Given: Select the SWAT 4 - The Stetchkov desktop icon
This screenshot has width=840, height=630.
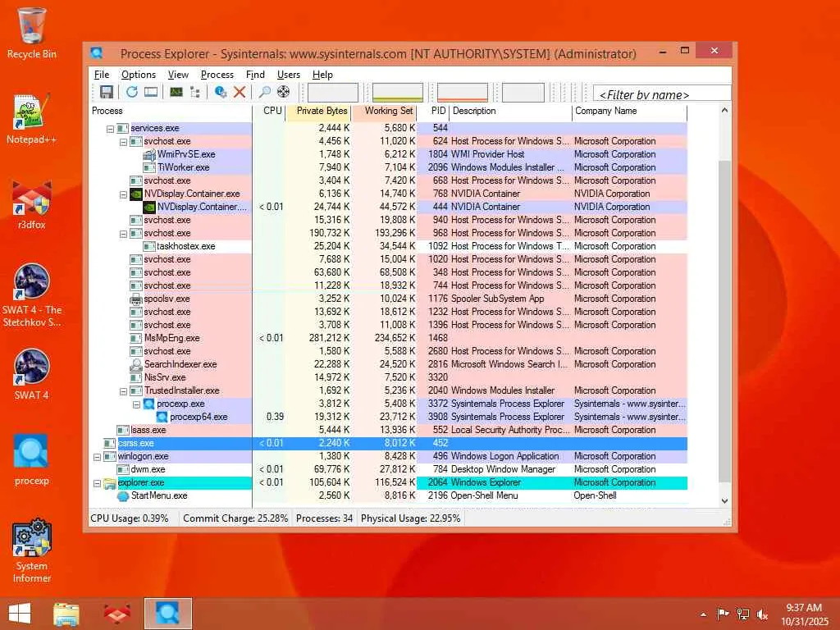Looking at the screenshot, I should [x=32, y=294].
